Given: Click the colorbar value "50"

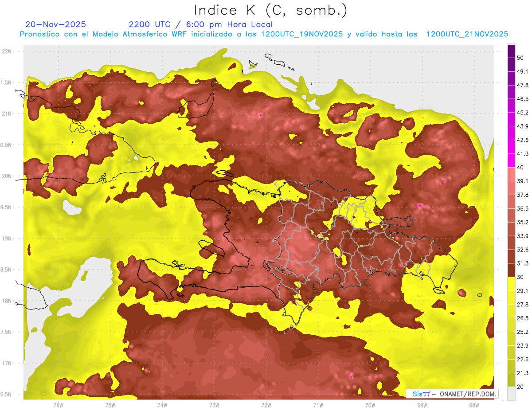Looking at the screenshot, I should click(x=520, y=58).
